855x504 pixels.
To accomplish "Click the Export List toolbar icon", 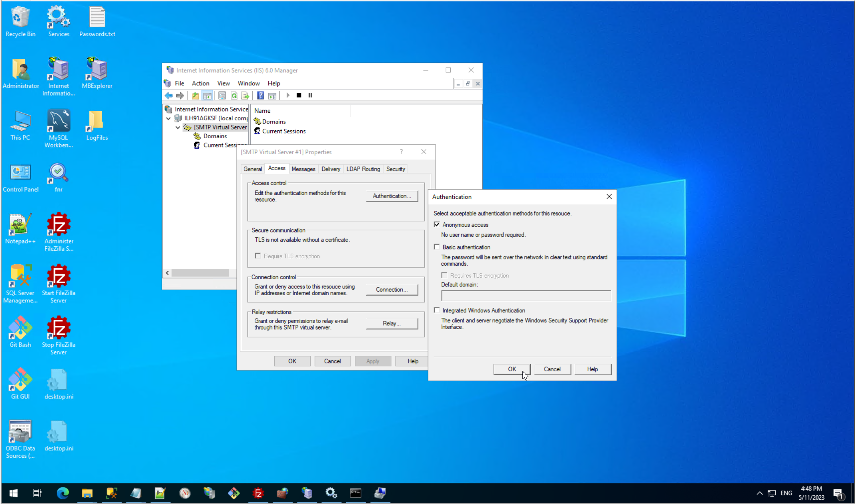I will [x=245, y=95].
